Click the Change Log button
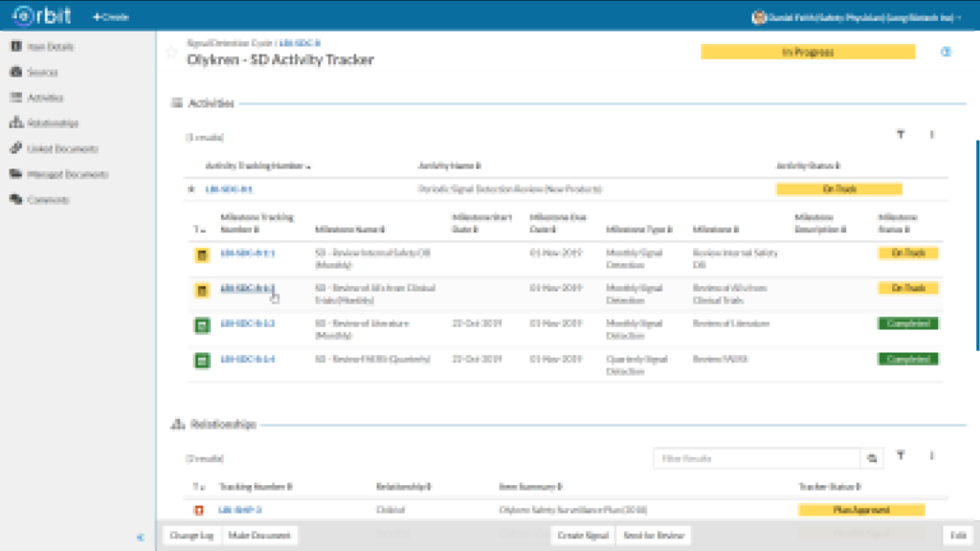 pyautogui.click(x=191, y=536)
